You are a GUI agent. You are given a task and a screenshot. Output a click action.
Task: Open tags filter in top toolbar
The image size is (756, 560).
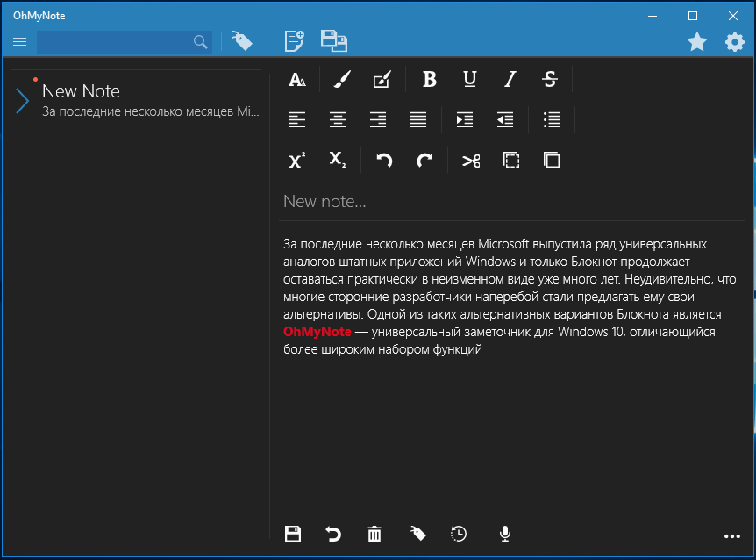pos(241,41)
